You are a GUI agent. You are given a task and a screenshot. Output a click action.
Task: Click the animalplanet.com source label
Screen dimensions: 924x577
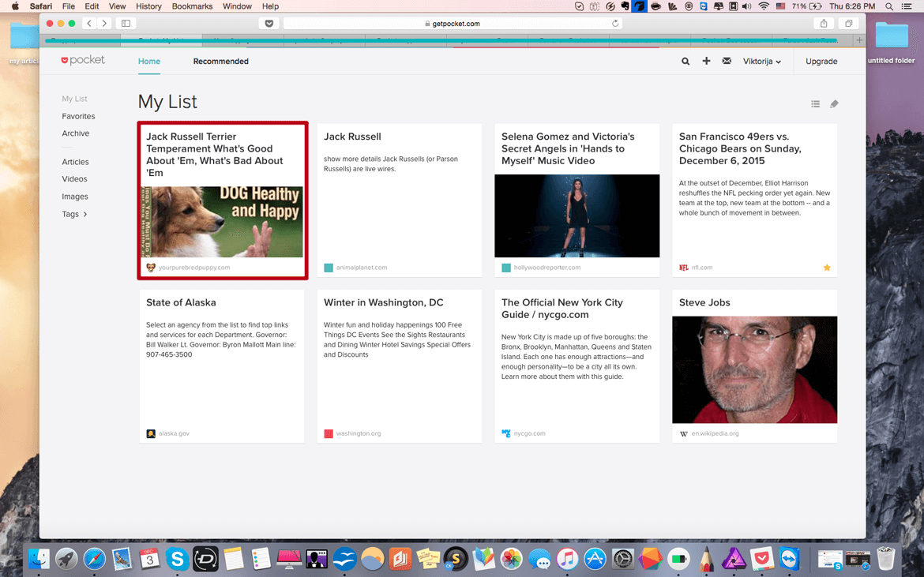pyautogui.click(x=362, y=268)
